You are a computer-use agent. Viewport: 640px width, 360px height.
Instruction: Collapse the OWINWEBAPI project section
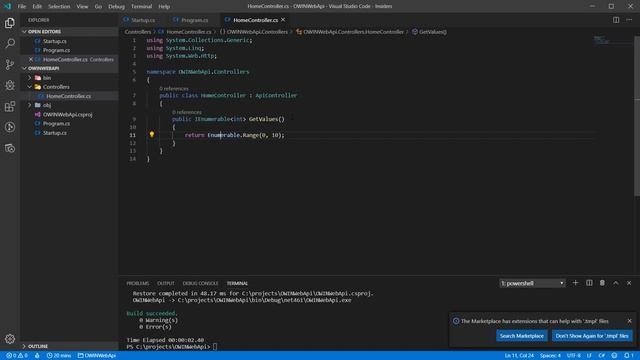click(x=24, y=68)
